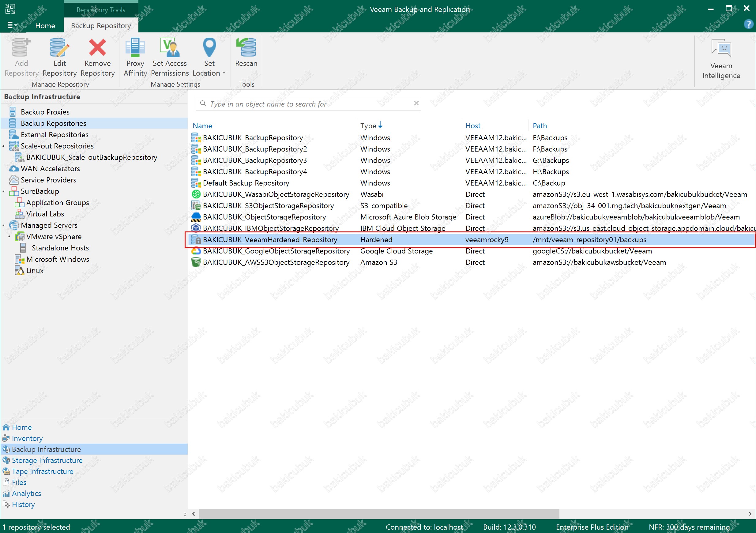Image resolution: width=756 pixels, height=533 pixels.
Task: Click the horizontal scrollbar thumb
Action: (x=379, y=514)
